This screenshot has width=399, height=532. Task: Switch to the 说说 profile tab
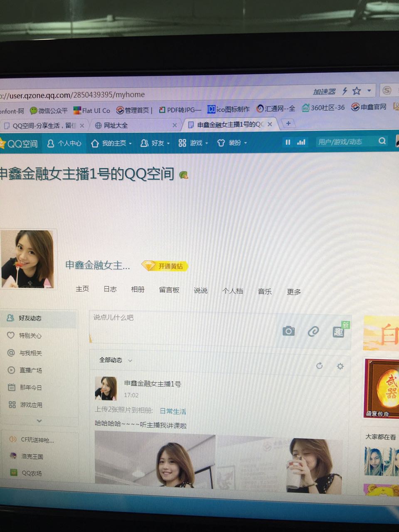coord(201,291)
